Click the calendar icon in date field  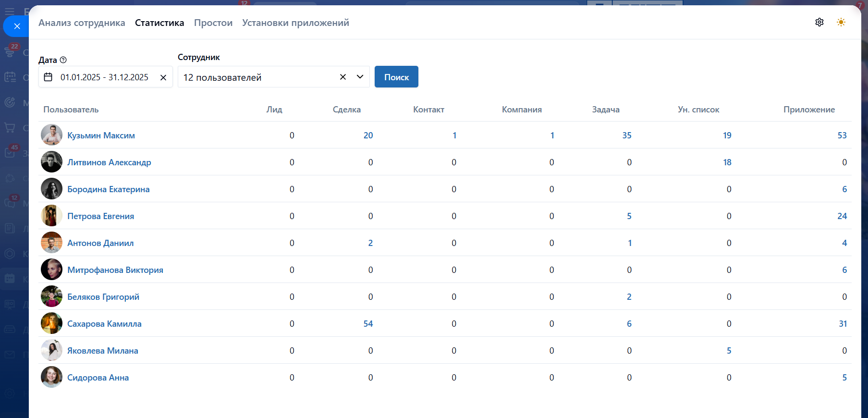48,77
